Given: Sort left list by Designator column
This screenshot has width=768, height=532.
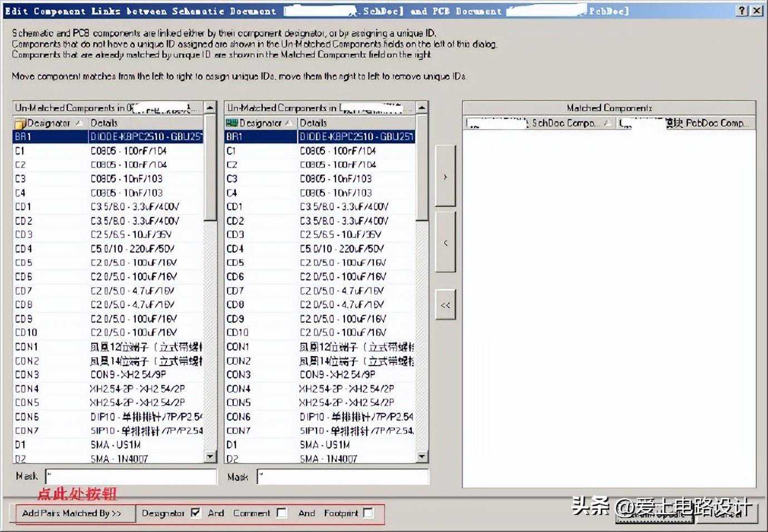Looking at the screenshot, I should (x=50, y=123).
